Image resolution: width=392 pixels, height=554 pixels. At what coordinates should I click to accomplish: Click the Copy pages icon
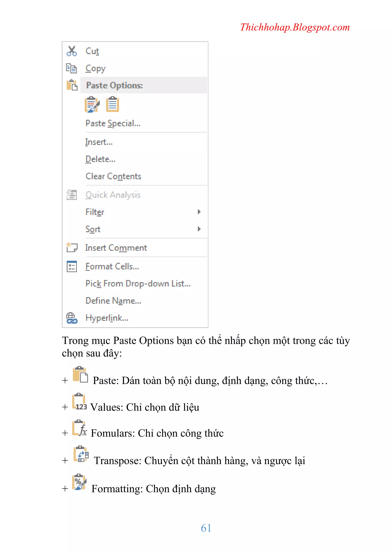71,69
